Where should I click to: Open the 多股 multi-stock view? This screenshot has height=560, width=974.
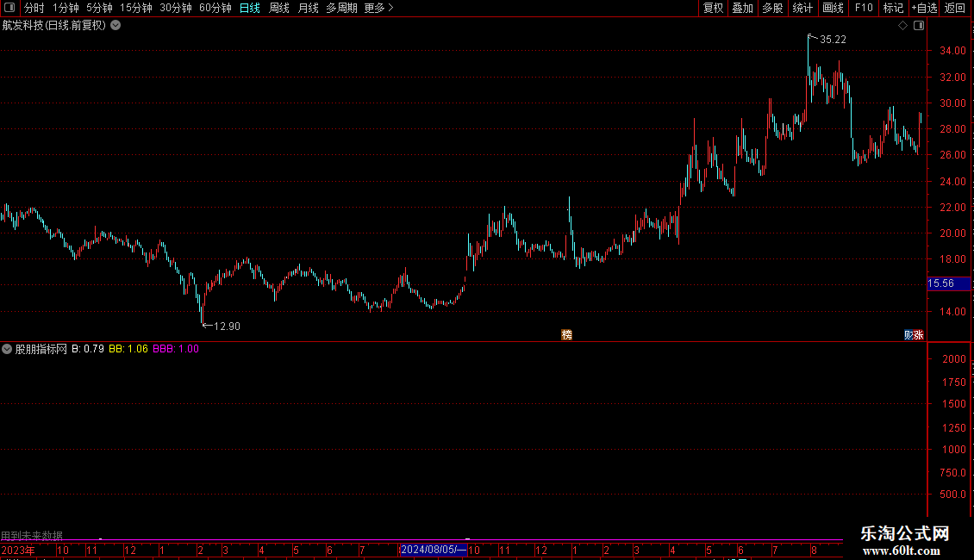pos(772,8)
